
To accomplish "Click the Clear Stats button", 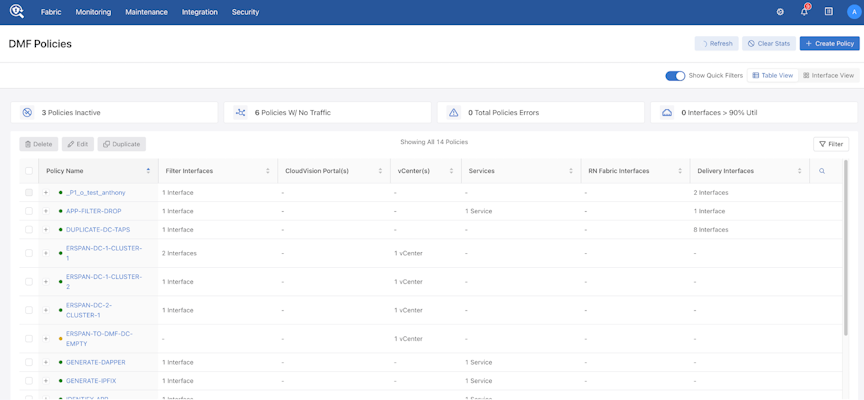I will click(769, 44).
